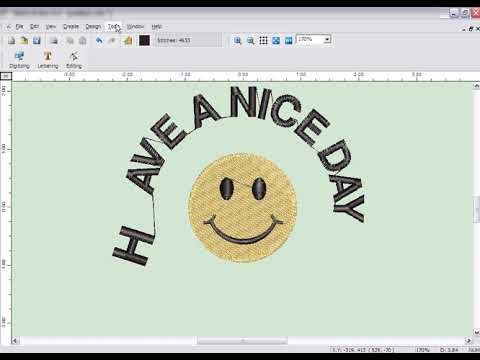This screenshot has width=480, height=360.
Task: Click the Undo arrow icon
Action: (x=99, y=41)
